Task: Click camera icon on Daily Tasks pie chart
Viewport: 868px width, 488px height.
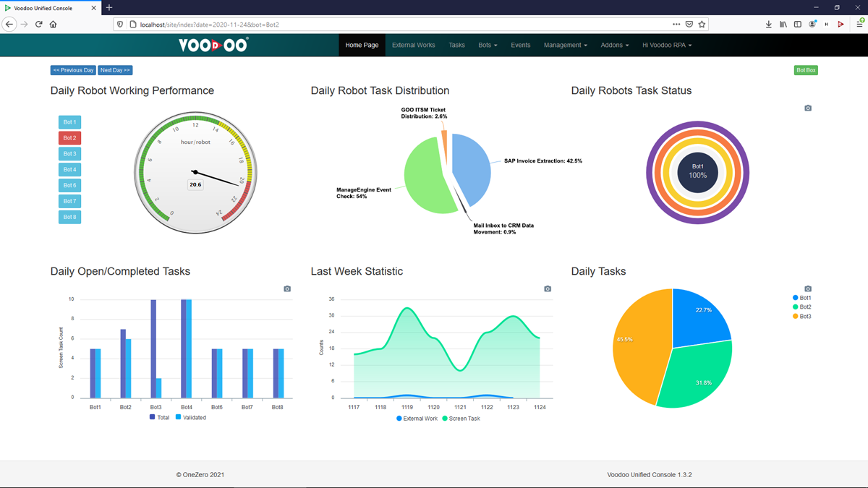Action: 808,289
